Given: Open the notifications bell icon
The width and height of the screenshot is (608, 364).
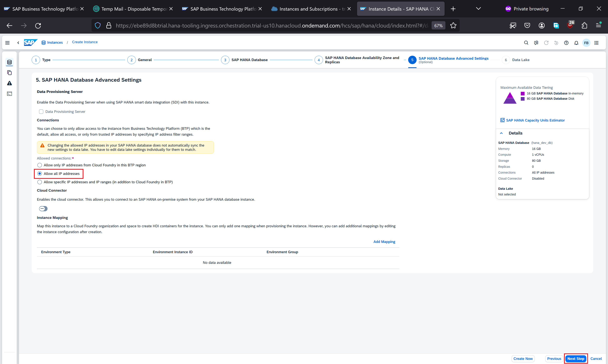Looking at the screenshot, I should (x=576, y=43).
